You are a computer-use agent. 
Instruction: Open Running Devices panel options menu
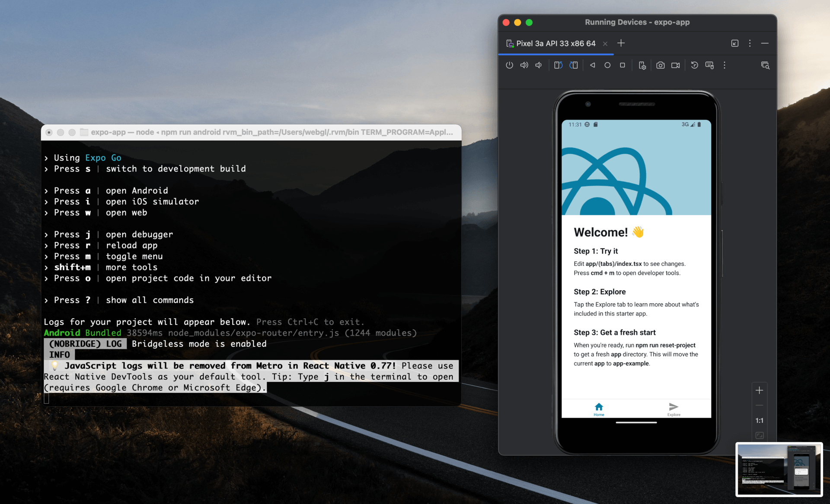pyautogui.click(x=750, y=43)
